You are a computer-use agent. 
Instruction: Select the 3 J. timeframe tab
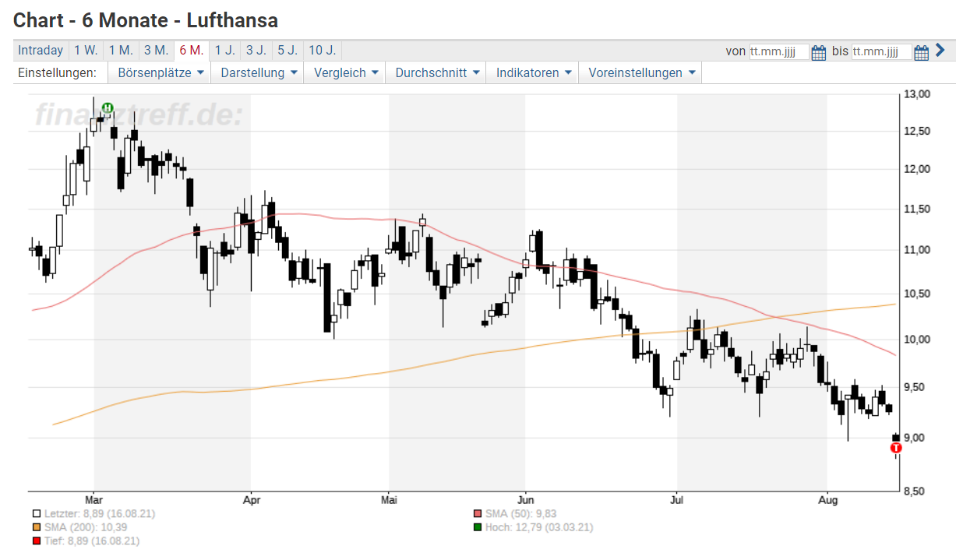[x=256, y=51]
